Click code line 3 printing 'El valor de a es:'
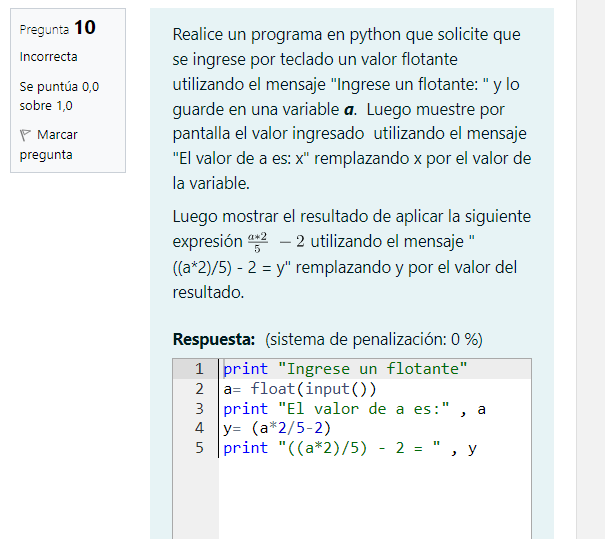Viewport: 605px width, 539px height. (x=354, y=409)
